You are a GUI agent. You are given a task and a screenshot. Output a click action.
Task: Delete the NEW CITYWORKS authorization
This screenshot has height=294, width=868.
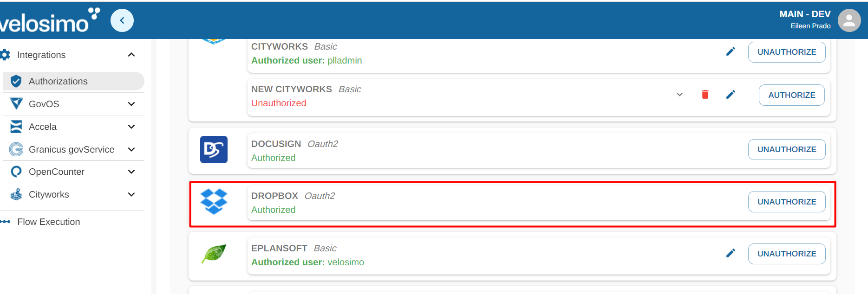pos(705,95)
